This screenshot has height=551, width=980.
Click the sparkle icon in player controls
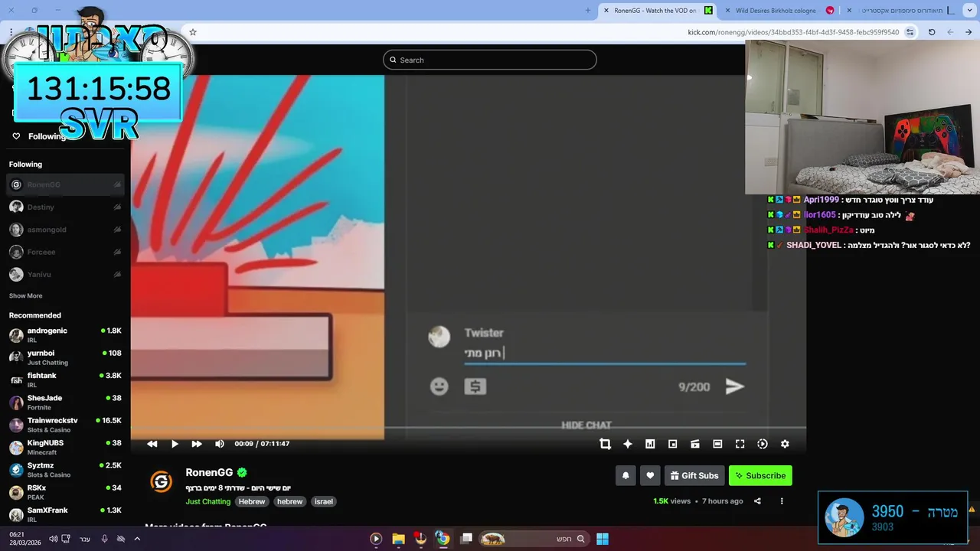pos(628,444)
